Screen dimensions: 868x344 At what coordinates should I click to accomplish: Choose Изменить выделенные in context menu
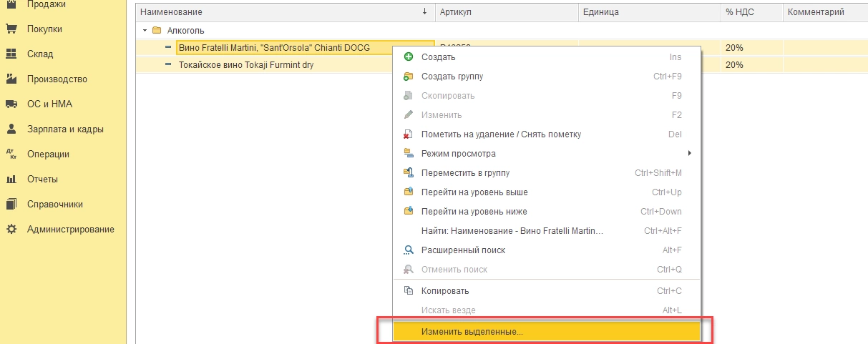472,333
